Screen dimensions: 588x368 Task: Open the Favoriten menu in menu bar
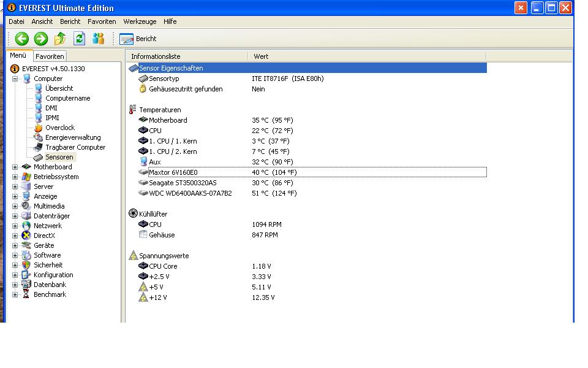102,21
